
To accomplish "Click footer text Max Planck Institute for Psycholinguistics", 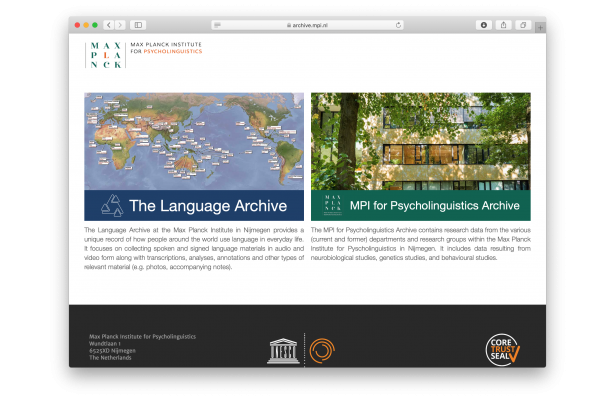I will [142, 336].
